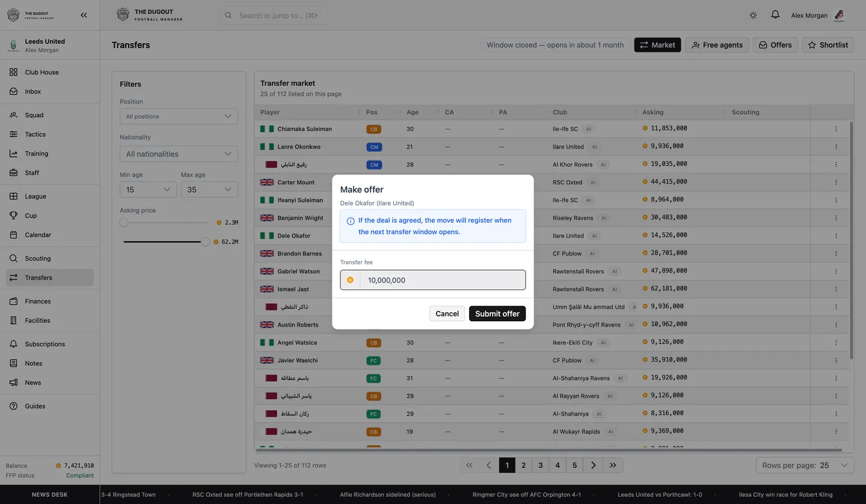
Task: Click the vertical table scrollbar
Action: (x=851, y=241)
